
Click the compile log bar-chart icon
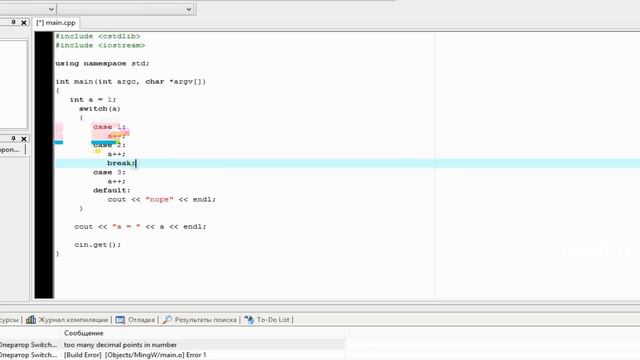coord(31,320)
